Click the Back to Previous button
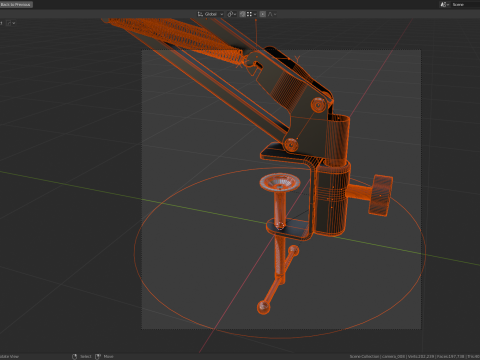This screenshot has width=480, height=360. [16, 4]
